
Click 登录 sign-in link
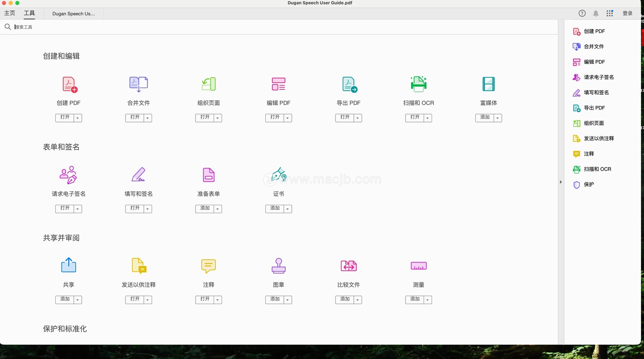tap(627, 13)
